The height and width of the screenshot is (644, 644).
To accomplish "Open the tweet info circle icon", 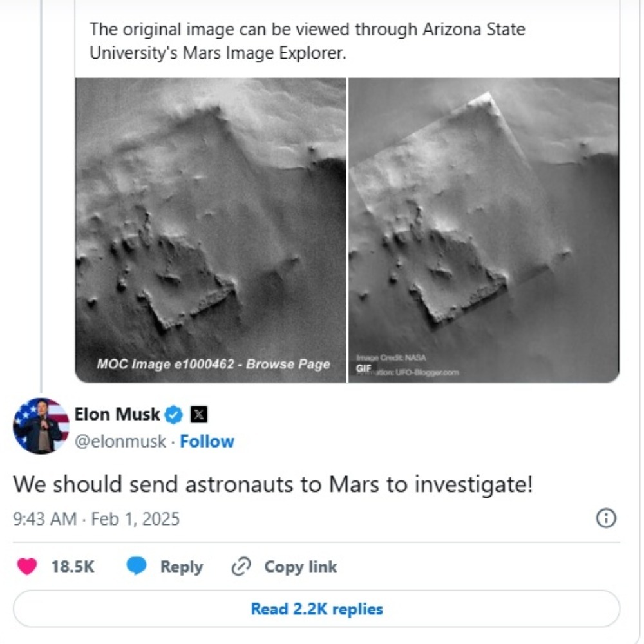I will click(x=606, y=518).
